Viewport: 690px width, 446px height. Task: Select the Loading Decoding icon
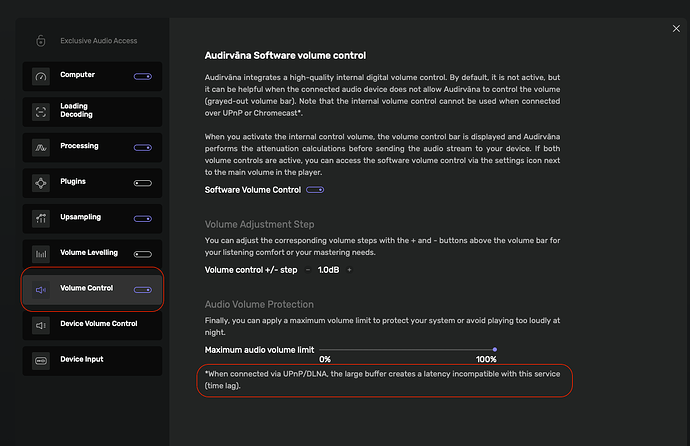pyautogui.click(x=41, y=111)
